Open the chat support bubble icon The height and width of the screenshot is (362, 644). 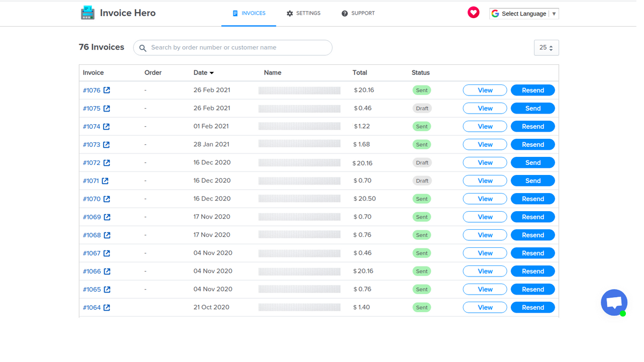614,302
